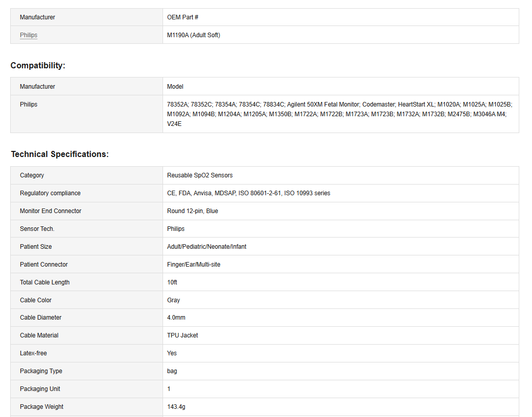The width and height of the screenshot is (532, 417).
Task: Click the 143.4g package weight value
Action: pos(176,407)
